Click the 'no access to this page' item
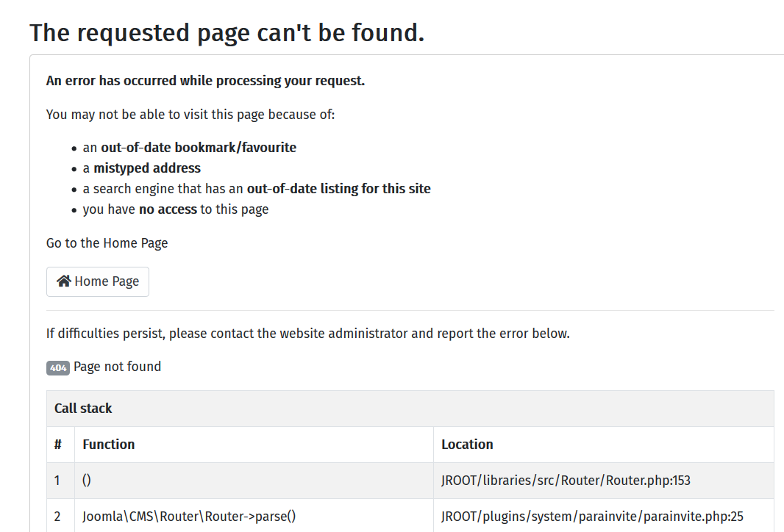Viewport: 784px width, 532px height. (176, 209)
